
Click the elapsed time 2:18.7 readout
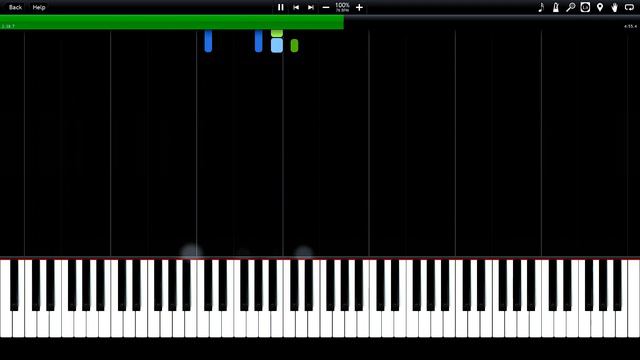pyautogui.click(x=8, y=27)
